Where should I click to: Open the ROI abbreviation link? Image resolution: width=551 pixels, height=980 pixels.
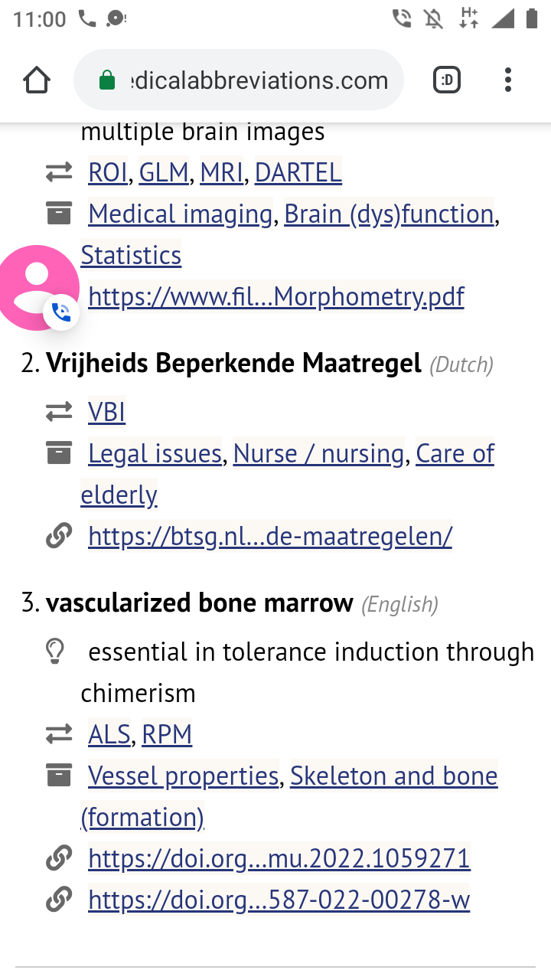[x=108, y=173]
